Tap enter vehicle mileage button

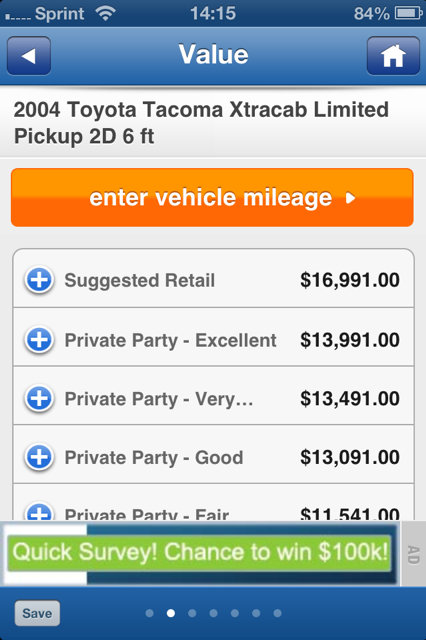coord(212,198)
